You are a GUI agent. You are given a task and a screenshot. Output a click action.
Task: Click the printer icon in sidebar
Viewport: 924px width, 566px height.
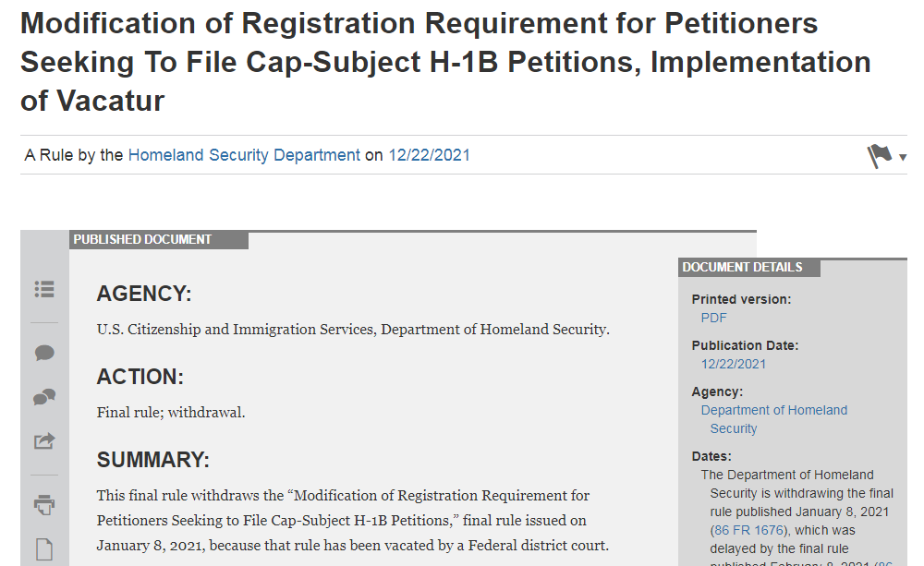tap(44, 504)
